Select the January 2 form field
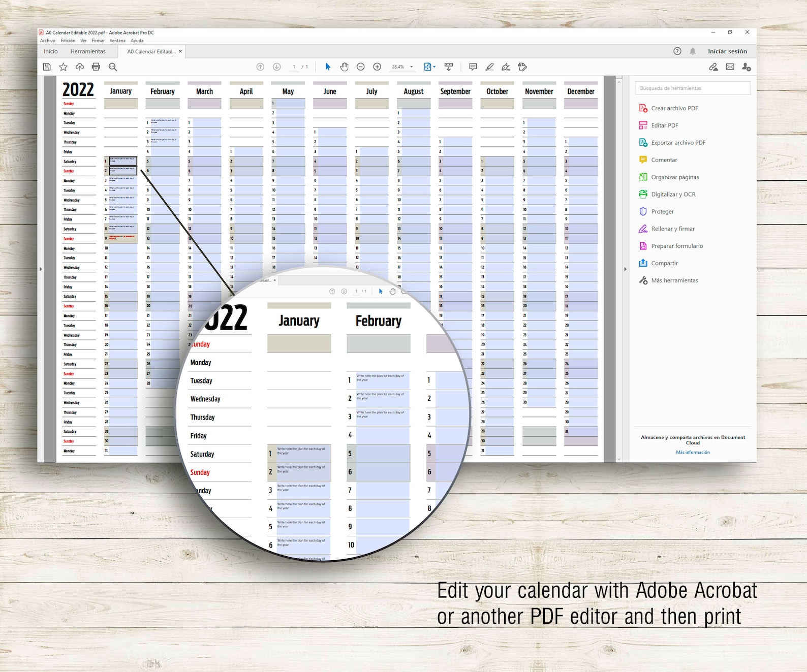The width and height of the screenshot is (807, 672). coord(123,171)
